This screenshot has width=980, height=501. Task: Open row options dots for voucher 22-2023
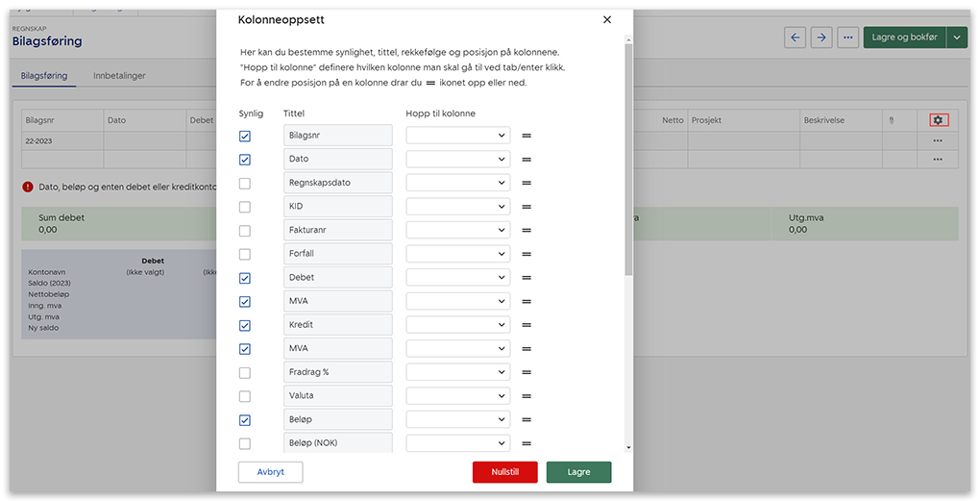point(937,140)
